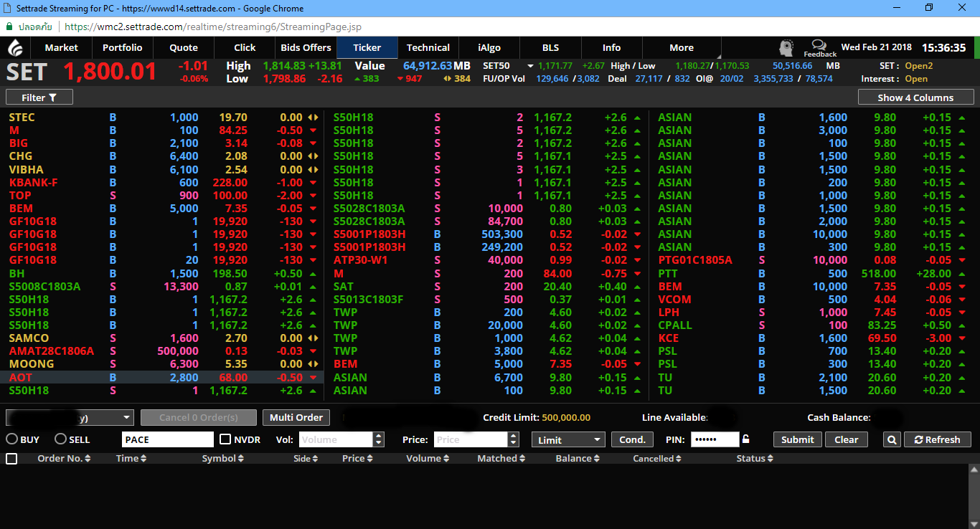
Task: Click the Clear button
Action: (847, 439)
